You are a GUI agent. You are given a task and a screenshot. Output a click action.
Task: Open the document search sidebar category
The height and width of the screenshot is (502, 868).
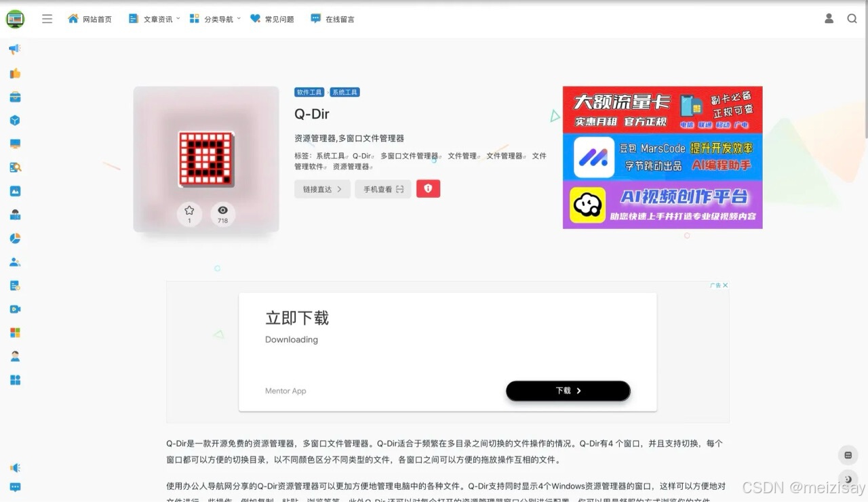pos(15,167)
